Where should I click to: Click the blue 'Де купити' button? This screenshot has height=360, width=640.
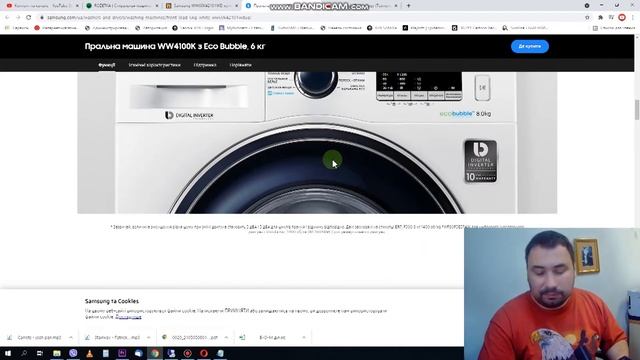point(529,46)
